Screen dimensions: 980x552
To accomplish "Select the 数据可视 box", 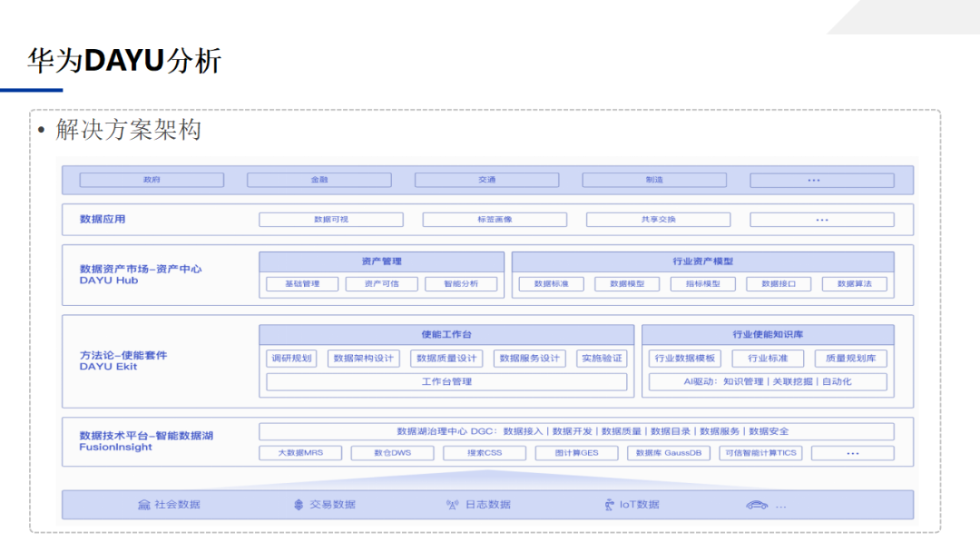I will coord(331,220).
